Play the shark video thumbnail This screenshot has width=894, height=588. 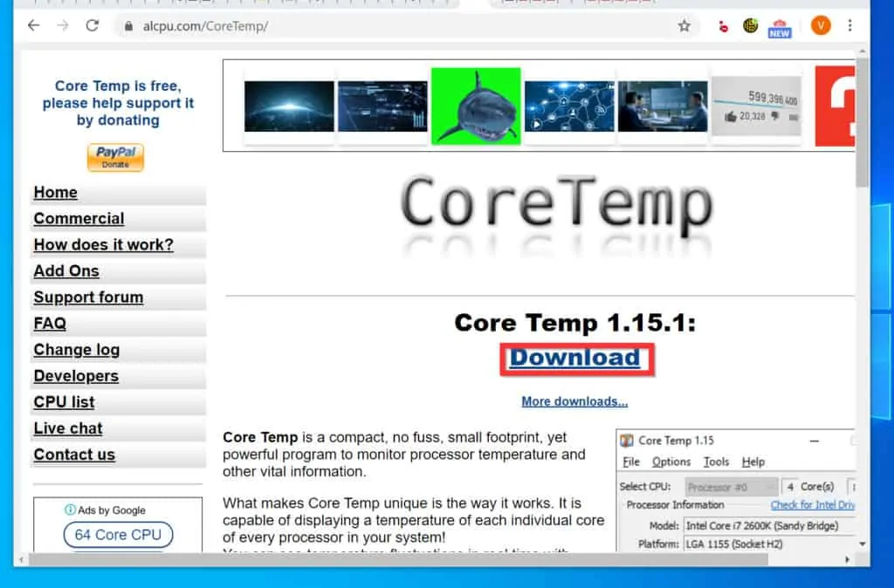(x=476, y=106)
